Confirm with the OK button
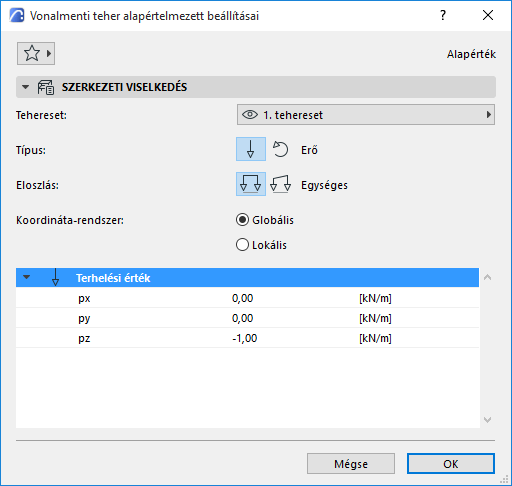Screen dimensions: 512x486 pos(451,463)
